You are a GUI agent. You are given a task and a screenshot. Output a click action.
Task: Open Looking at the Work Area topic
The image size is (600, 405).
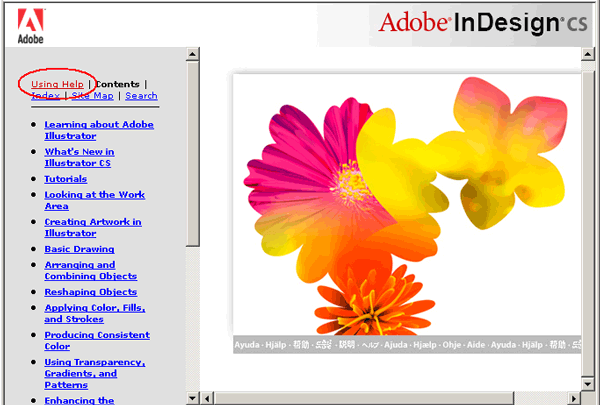(95, 200)
